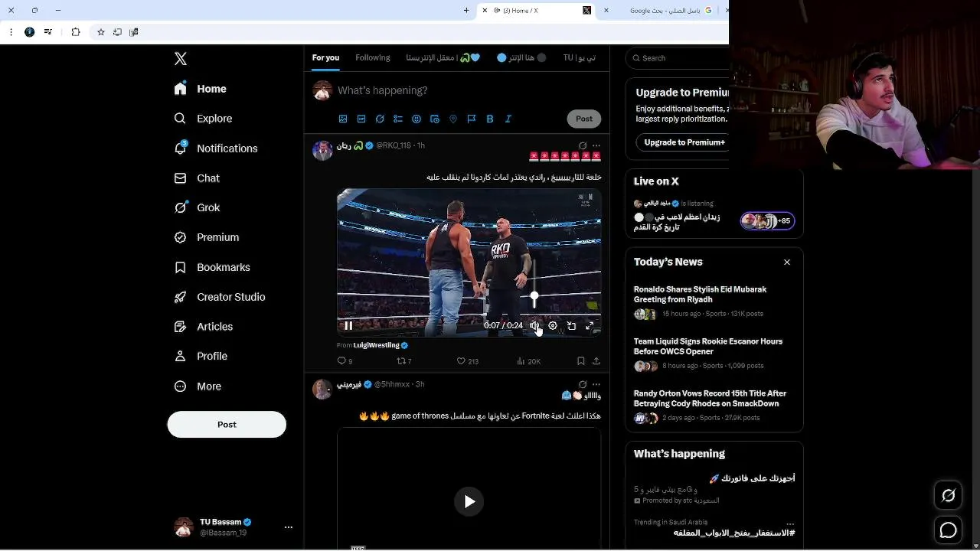Click the What's happening compose box
The width and height of the screenshot is (980, 551).
pyautogui.click(x=467, y=90)
